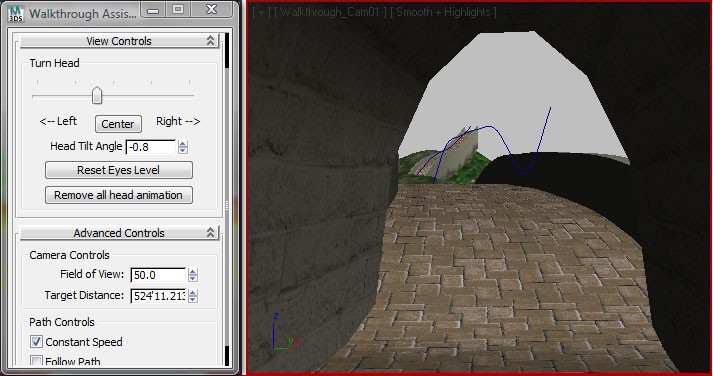Click the 3DS application icon in title bar
713x376 pixels.
(15, 13)
